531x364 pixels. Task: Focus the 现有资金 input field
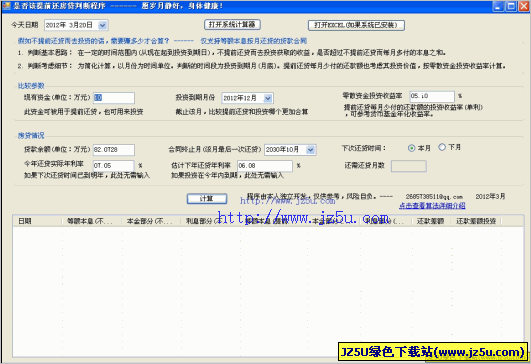pos(114,98)
